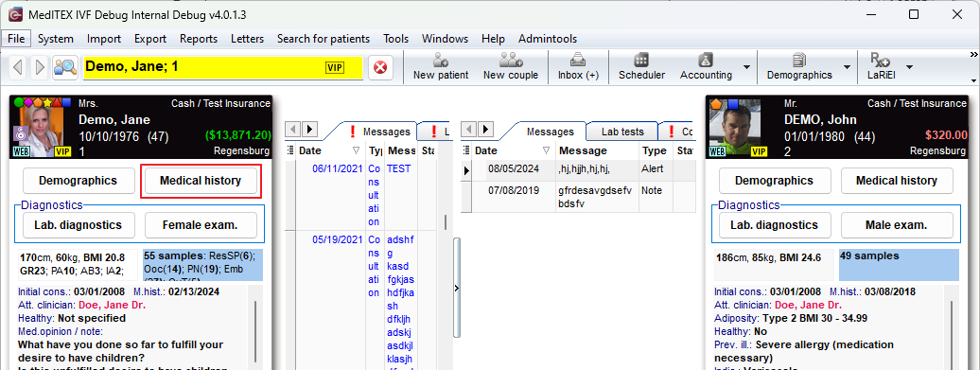Open the File menu
Screen dimensions: 980x370
tap(16, 39)
